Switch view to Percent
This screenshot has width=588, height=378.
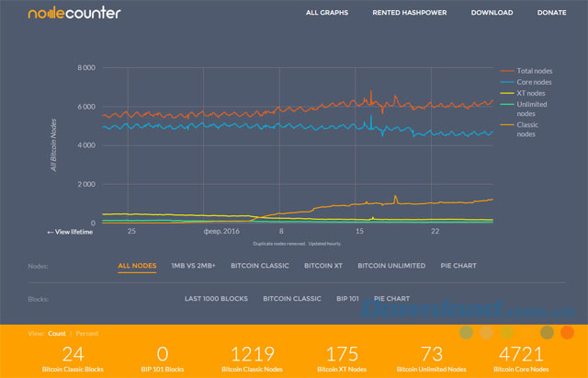click(x=87, y=333)
